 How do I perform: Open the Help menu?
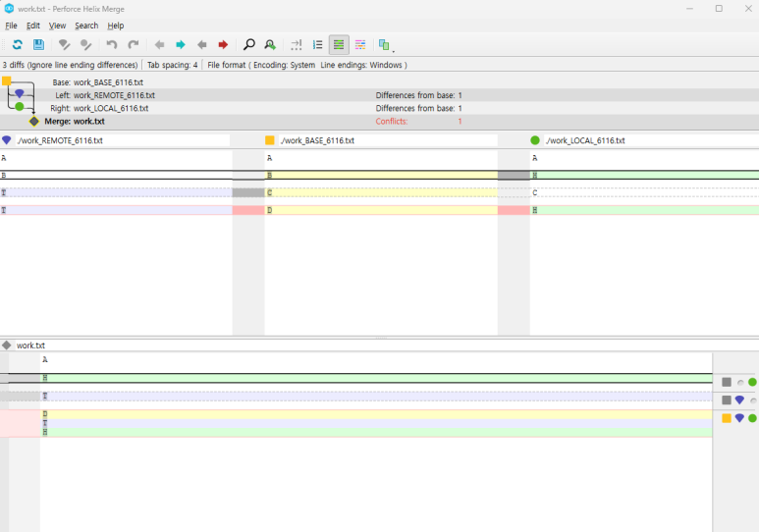pos(116,26)
